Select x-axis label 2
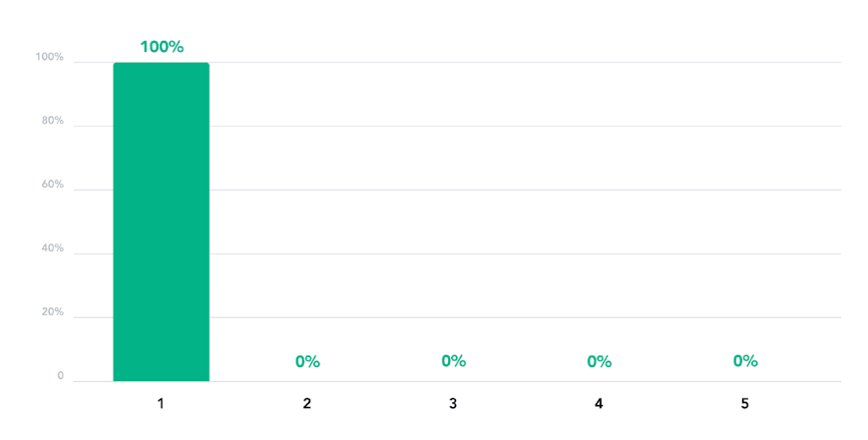Viewport: 868px width, 440px height. click(x=307, y=404)
